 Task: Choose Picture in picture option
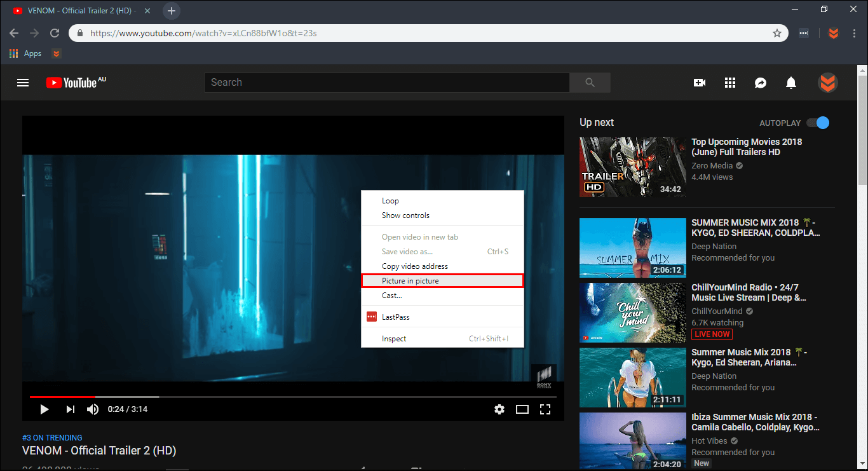tap(442, 281)
